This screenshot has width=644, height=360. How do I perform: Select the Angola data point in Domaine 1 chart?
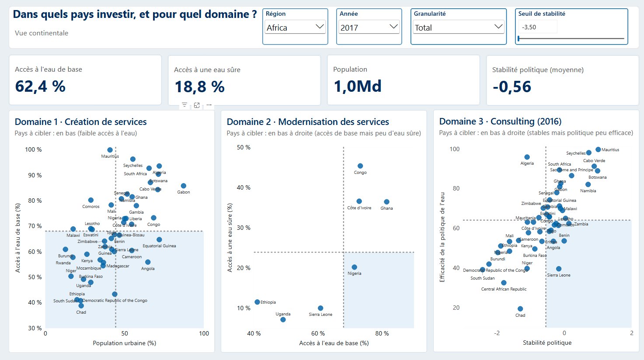pyautogui.click(x=148, y=262)
